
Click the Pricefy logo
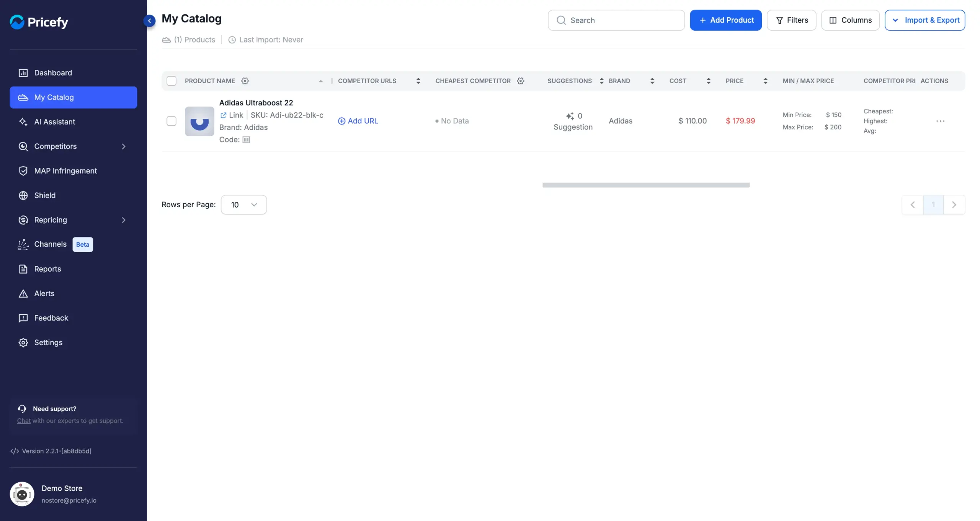pyautogui.click(x=39, y=22)
